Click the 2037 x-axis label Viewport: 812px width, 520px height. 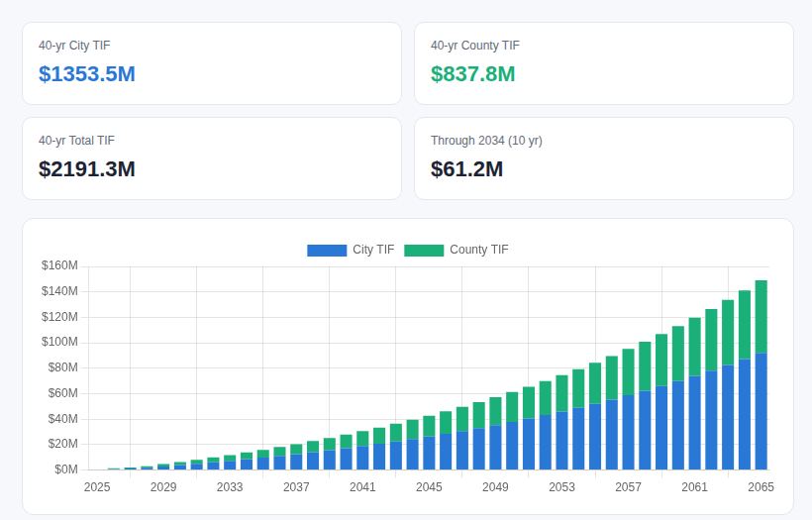coord(296,487)
